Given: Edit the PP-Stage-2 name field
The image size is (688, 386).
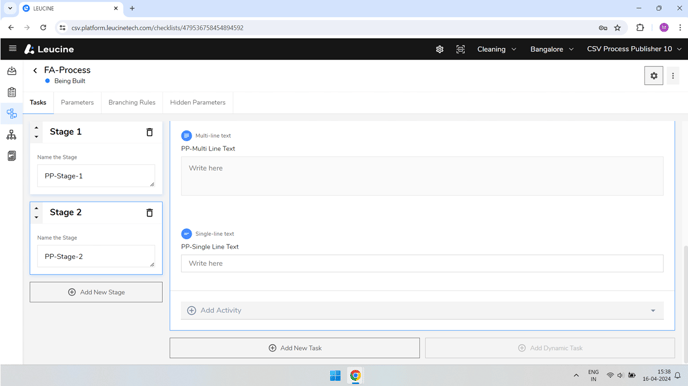Looking at the screenshot, I should click(x=96, y=256).
